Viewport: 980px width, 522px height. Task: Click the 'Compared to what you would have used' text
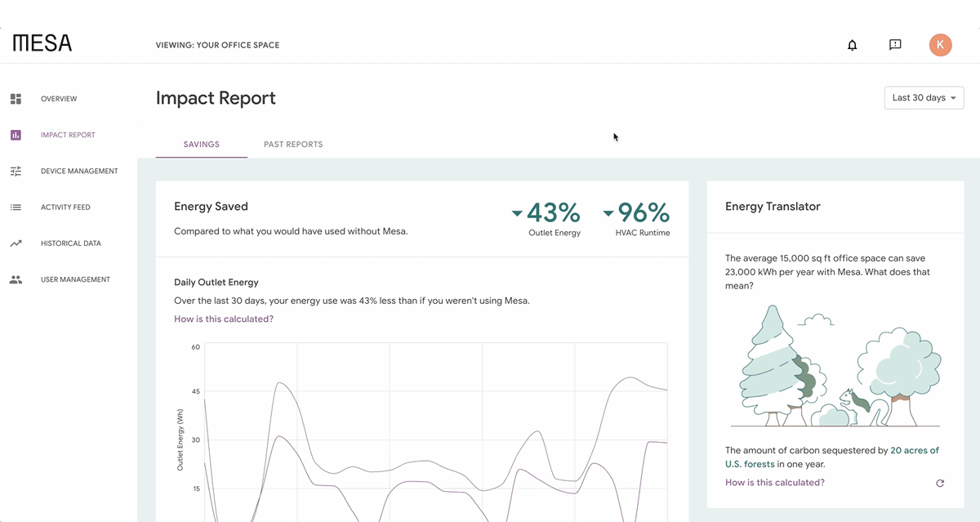[x=291, y=231]
